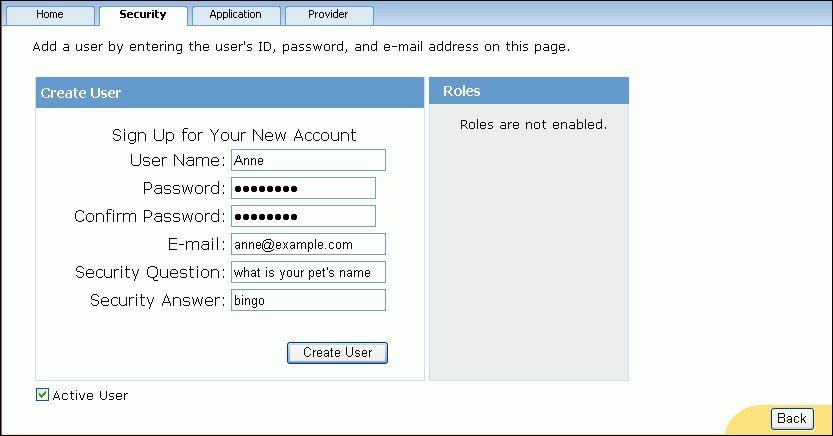Image resolution: width=833 pixels, height=436 pixels.
Task: Click the Confirm Password field
Action: click(303, 216)
